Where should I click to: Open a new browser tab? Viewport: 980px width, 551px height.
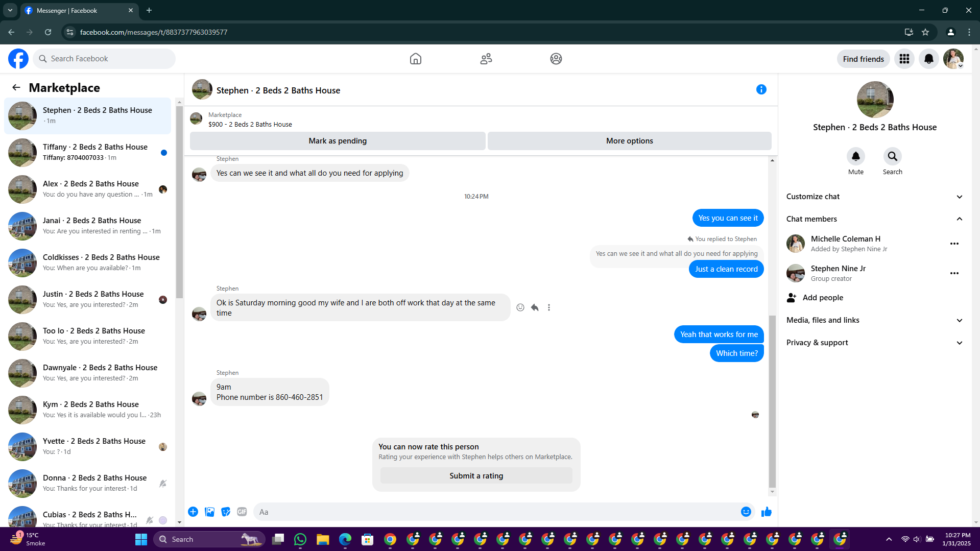tap(149, 10)
